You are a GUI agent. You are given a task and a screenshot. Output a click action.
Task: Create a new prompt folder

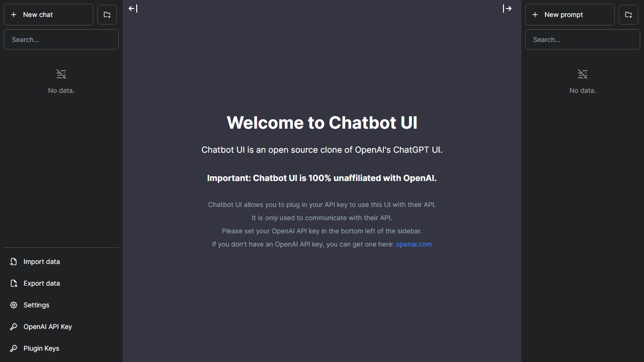click(628, 15)
